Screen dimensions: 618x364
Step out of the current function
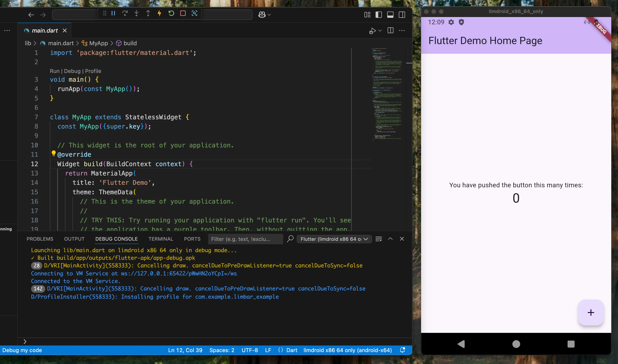click(x=148, y=13)
